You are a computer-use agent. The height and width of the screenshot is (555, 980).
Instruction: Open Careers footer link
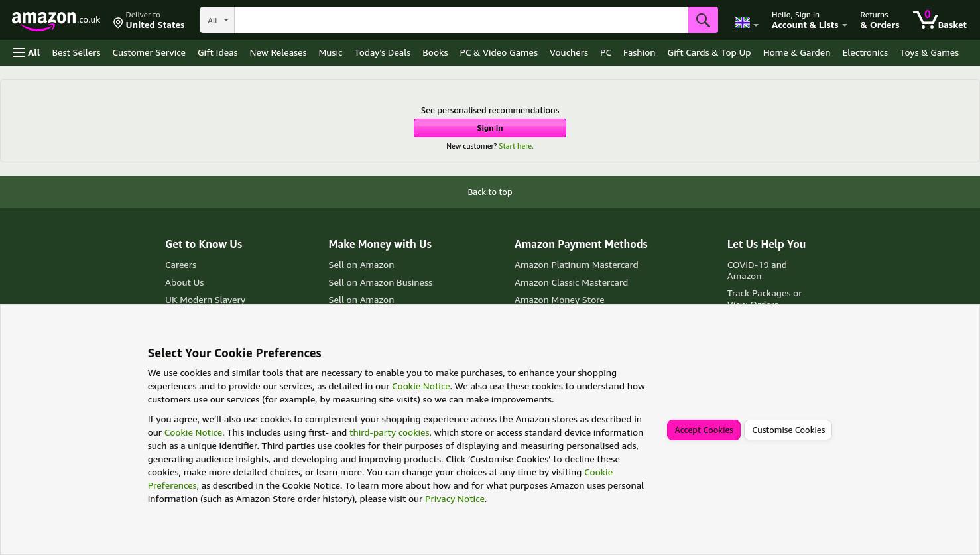pos(180,265)
